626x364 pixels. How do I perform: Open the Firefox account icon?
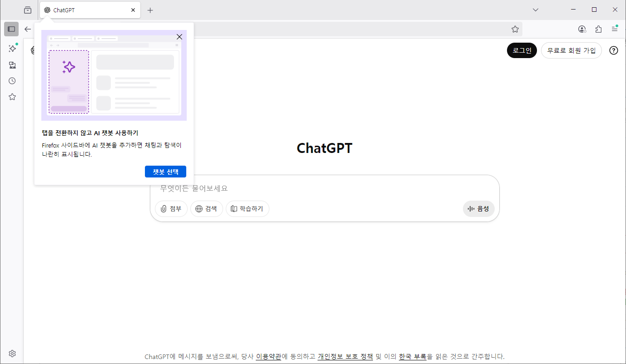tap(582, 29)
